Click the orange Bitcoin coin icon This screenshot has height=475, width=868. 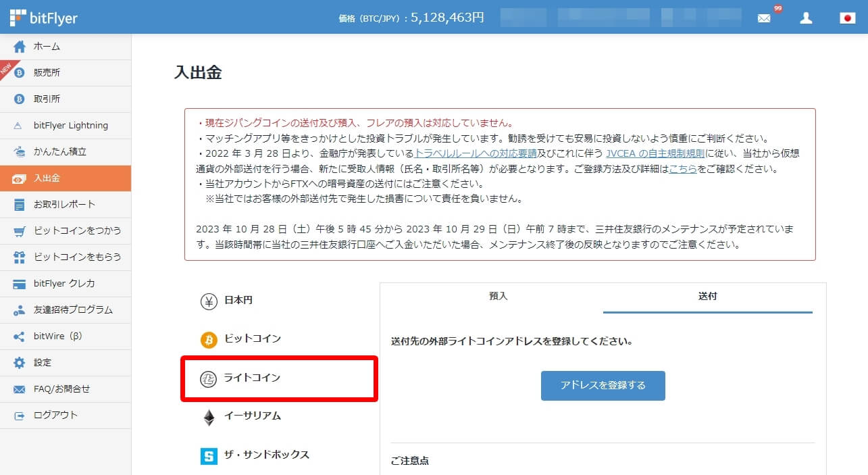click(x=209, y=339)
